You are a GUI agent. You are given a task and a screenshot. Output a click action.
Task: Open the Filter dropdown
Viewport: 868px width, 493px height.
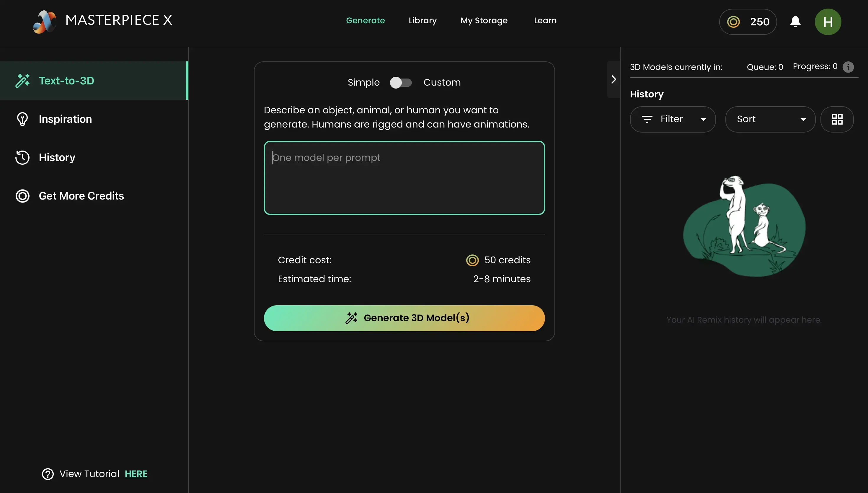(673, 120)
